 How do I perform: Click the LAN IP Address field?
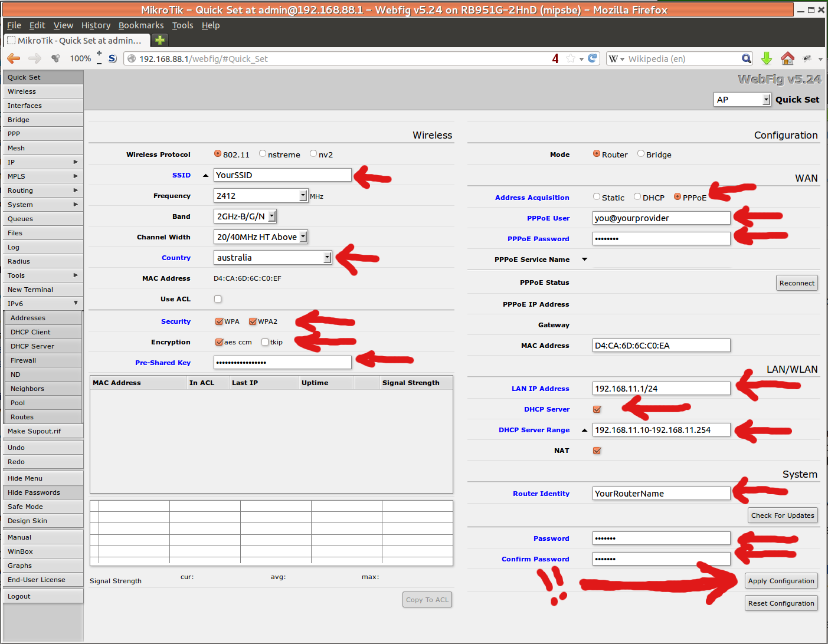pyautogui.click(x=662, y=389)
